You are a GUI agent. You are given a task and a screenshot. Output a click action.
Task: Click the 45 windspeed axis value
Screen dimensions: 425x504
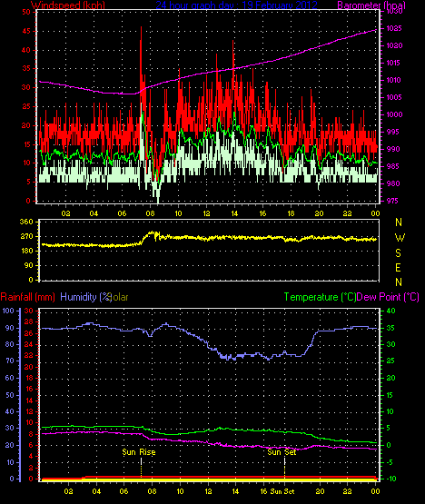(x=26, y=31)
